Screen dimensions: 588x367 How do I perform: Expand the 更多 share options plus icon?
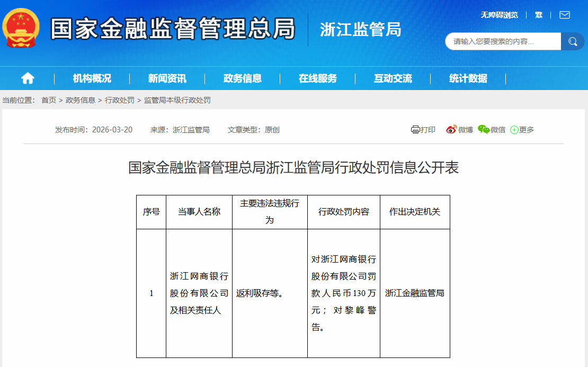point(514,130)
